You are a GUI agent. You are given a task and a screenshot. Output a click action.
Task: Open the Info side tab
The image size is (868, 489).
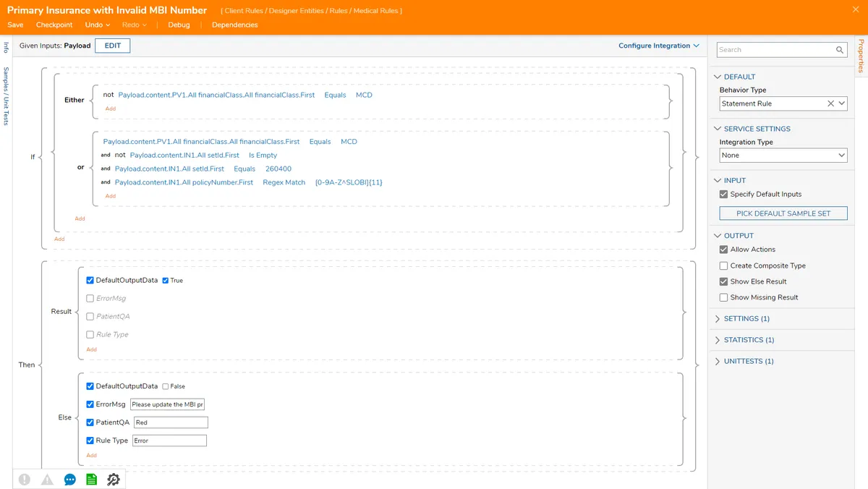coord(6,47)
